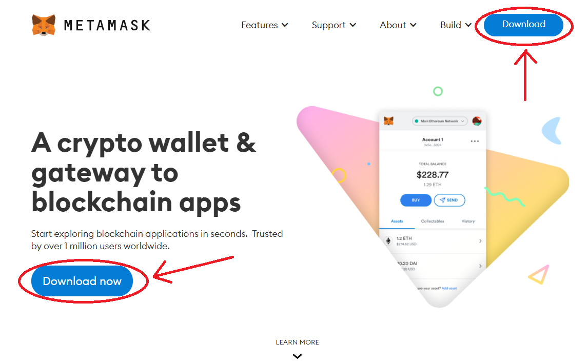Open the Main Ethereum Network selector
Viewport: 588px width, 364px height.
click(440, 121)
